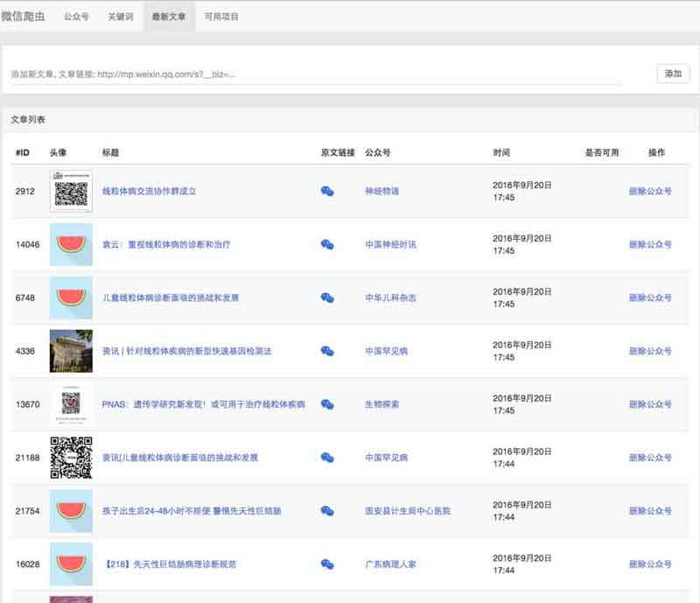
Task: Click WeChat icon in row 21188
Action: [327, 458]
